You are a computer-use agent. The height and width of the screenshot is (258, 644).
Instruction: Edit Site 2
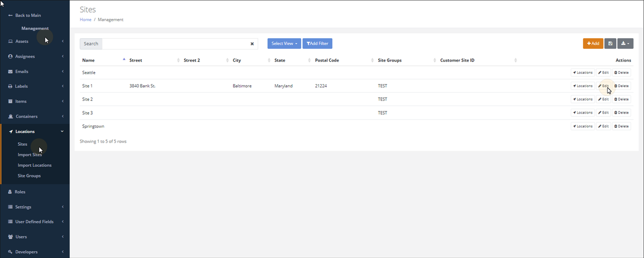(x=604, y=99)
